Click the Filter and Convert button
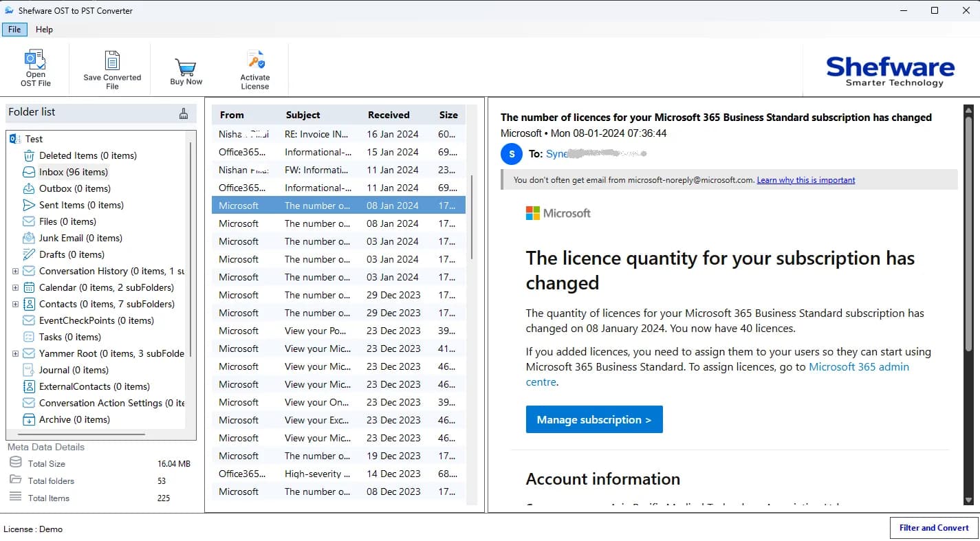Screen dimensions: 980x541 934,528
